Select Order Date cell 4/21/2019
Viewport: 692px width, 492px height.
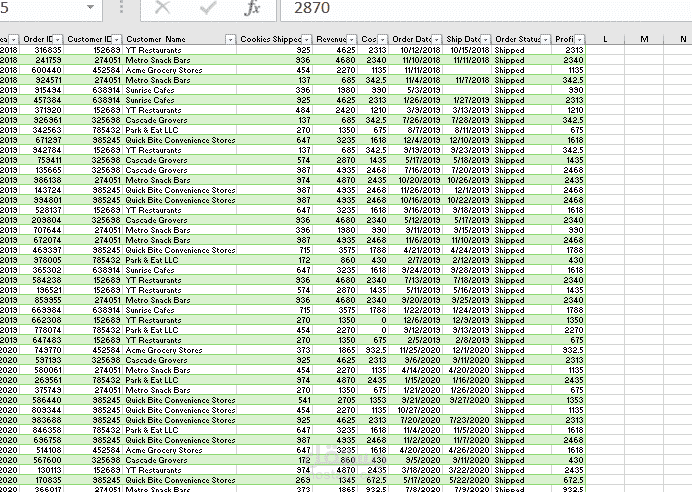tap(416, 250)
